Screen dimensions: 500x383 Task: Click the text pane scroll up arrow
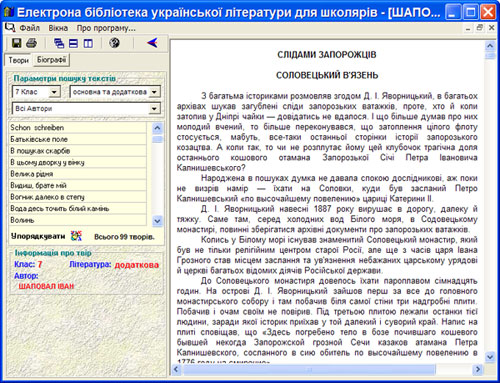point(490,46)
